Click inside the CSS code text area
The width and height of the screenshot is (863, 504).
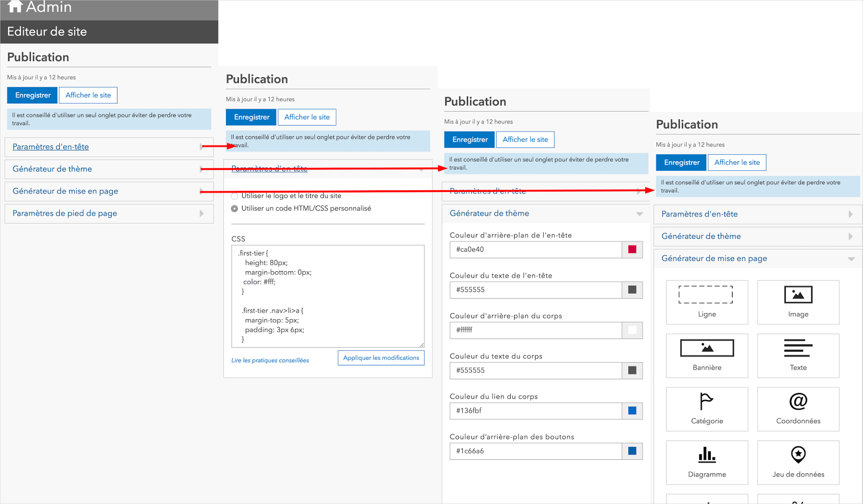pyautogui.click(x=328, y=296)
